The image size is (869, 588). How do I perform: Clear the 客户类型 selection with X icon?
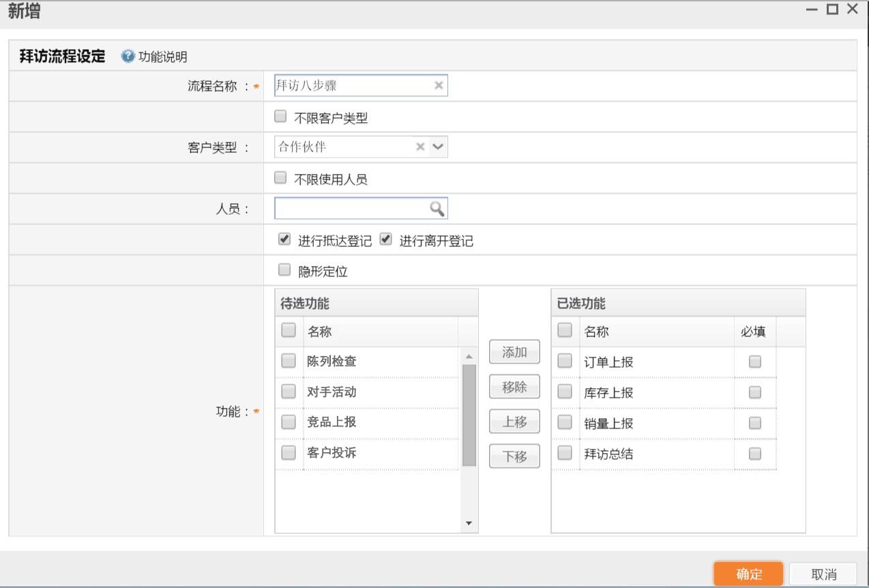(x=420, y=147)
